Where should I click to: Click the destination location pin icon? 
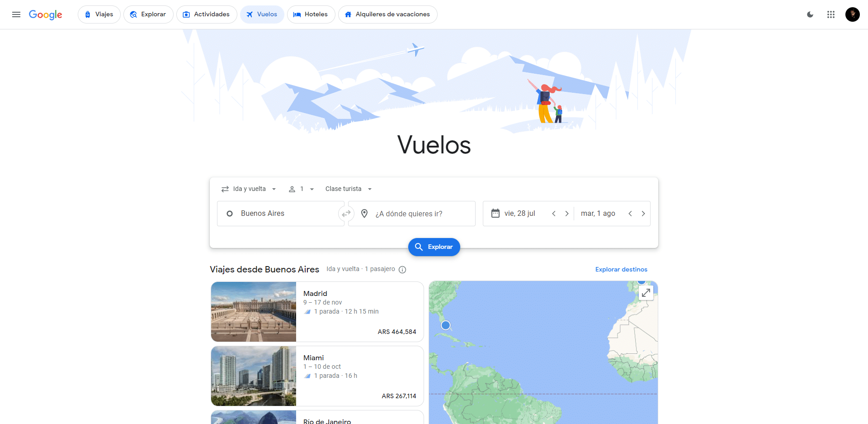364,213
